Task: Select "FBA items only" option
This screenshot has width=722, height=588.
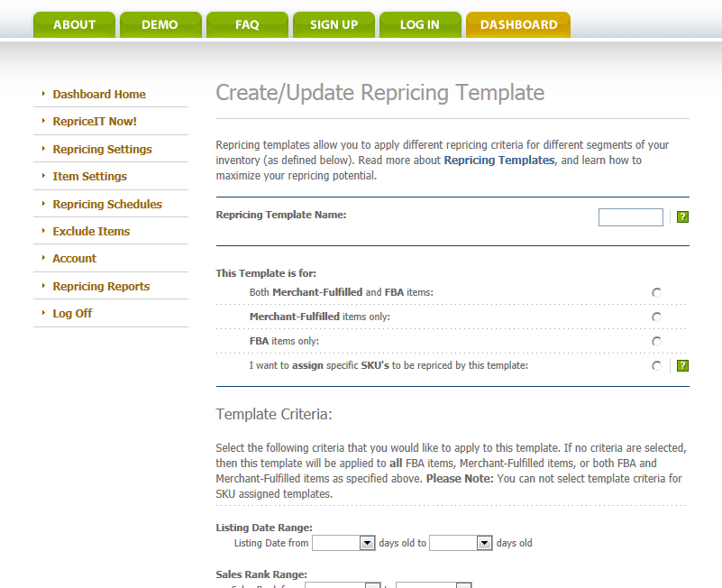Action: (x=656, y=341)
